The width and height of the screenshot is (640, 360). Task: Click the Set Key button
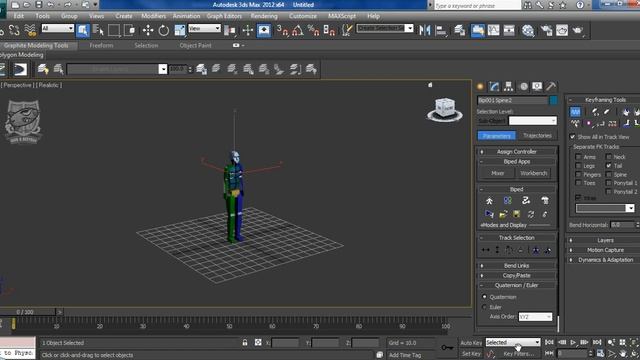(x=471, y=353)
